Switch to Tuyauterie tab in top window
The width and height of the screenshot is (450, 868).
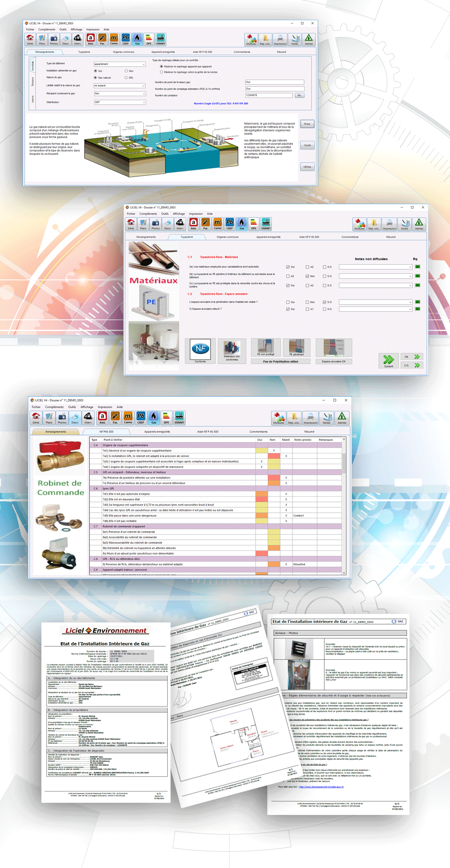click(84, 52)
